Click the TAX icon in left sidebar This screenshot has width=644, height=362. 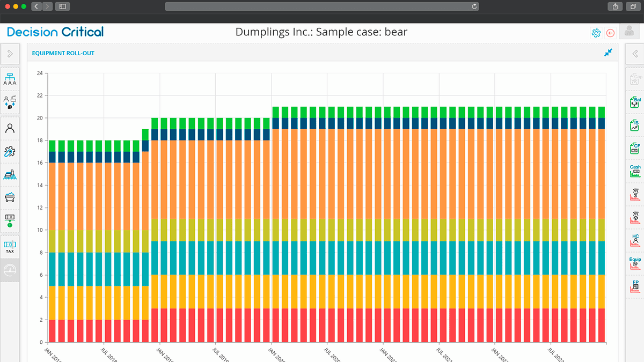point(10,247)
